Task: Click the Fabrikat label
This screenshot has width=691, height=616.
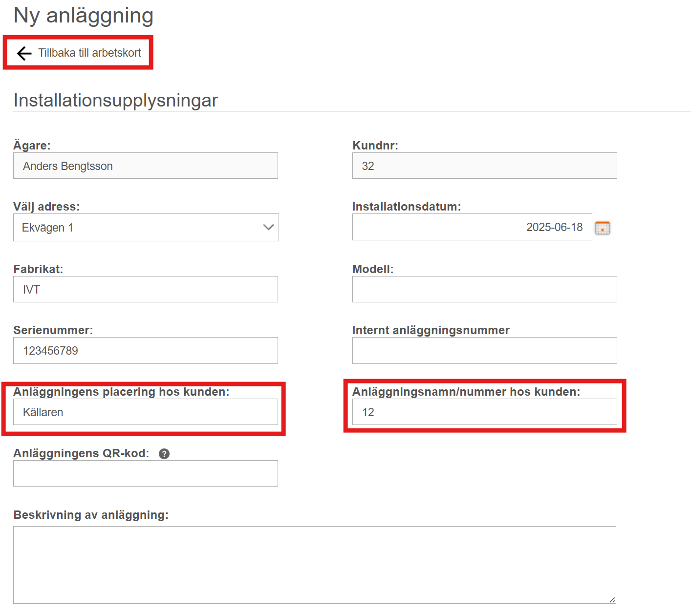Action: pos(38,269)
